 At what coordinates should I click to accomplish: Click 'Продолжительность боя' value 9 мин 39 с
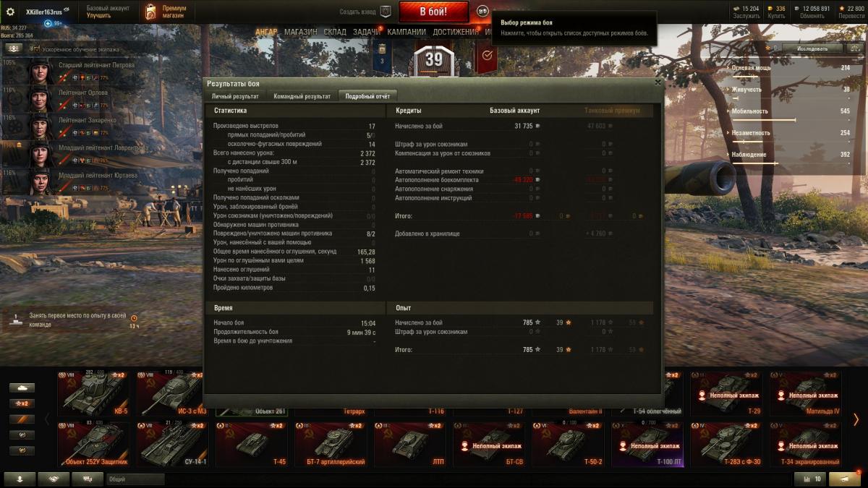[x=361, y=332]
